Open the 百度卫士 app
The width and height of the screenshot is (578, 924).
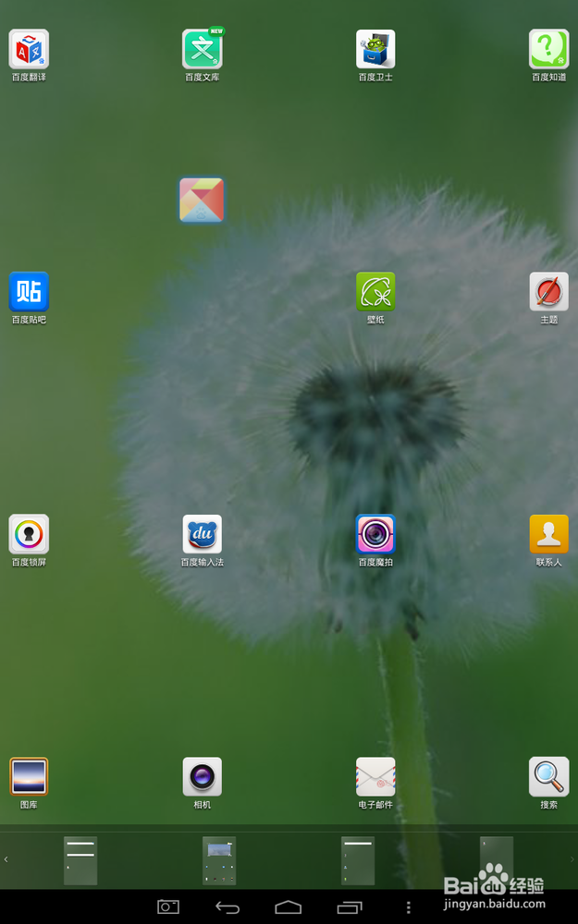[375, 50]
